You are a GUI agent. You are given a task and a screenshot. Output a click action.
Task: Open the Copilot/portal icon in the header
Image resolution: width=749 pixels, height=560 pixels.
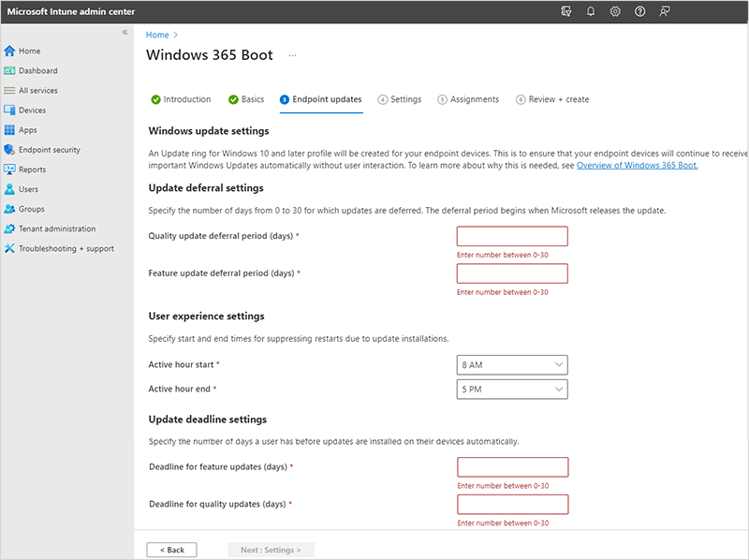click(566, 11)
